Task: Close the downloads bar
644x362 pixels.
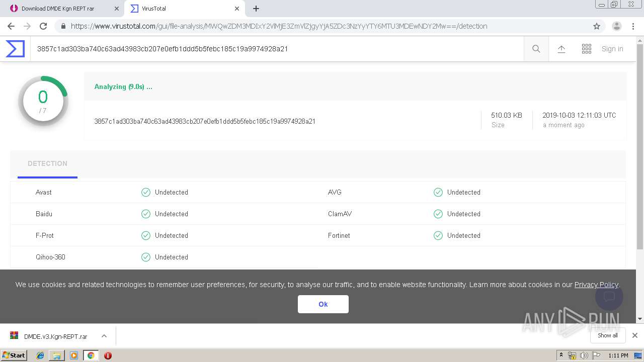Action: point(635,335)
